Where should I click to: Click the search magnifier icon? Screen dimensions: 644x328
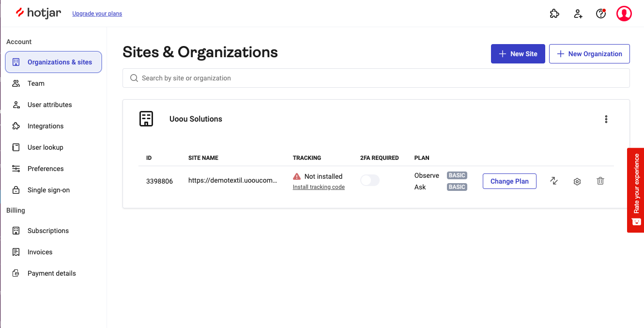[134, 78]
